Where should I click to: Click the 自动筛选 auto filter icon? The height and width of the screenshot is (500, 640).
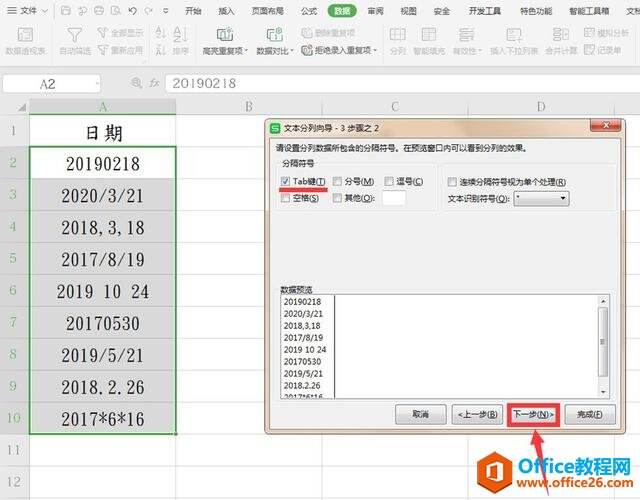coord(74,42)
